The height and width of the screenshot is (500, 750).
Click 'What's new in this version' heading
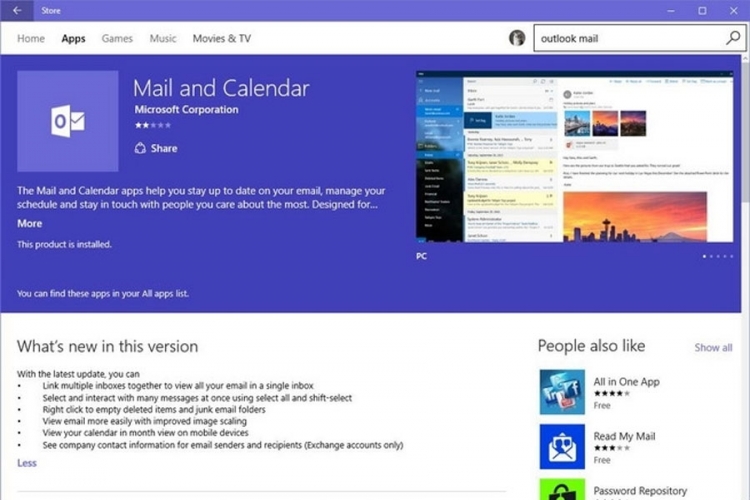coord(108,346)
